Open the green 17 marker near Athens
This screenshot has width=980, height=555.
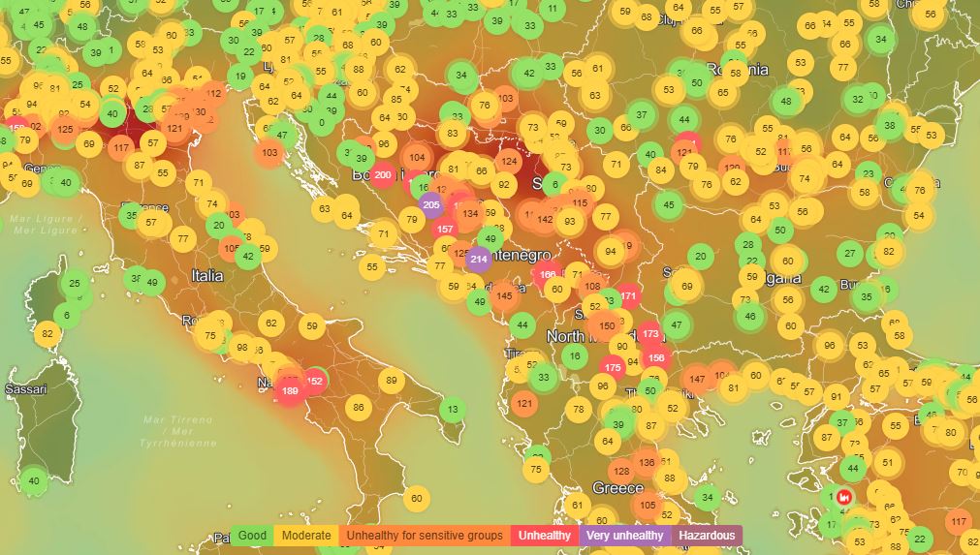point(832,524)
